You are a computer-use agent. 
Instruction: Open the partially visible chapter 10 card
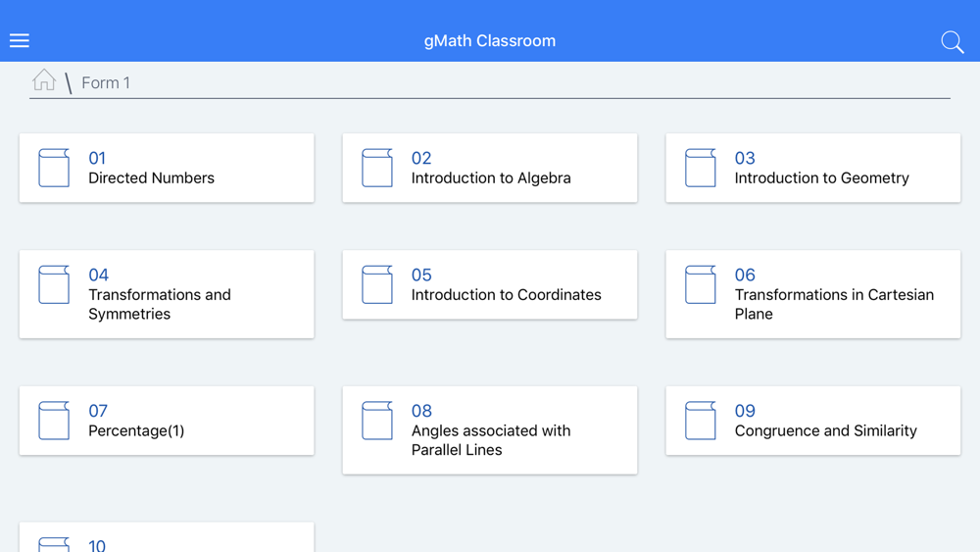tap(167, 539)
